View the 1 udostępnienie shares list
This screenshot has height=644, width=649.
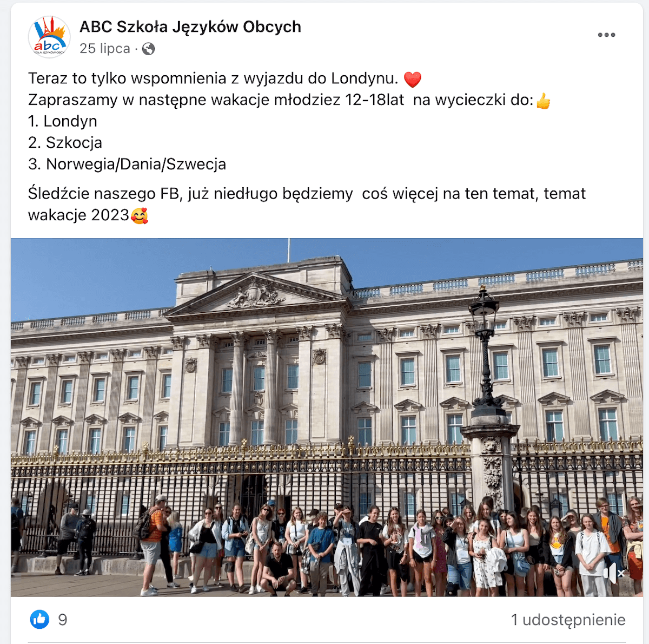568,620
